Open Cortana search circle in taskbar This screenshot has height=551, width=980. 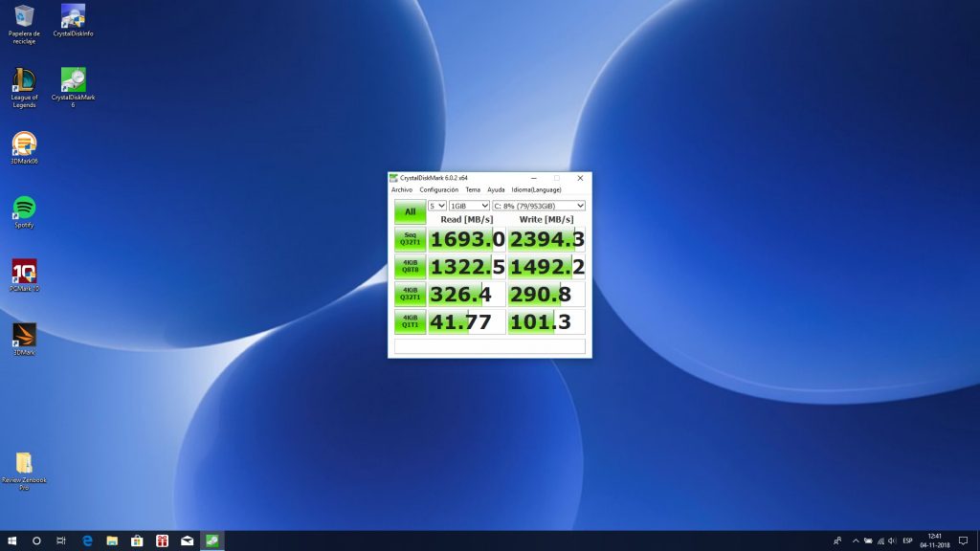pyautogui.click(x=36, y=540)
